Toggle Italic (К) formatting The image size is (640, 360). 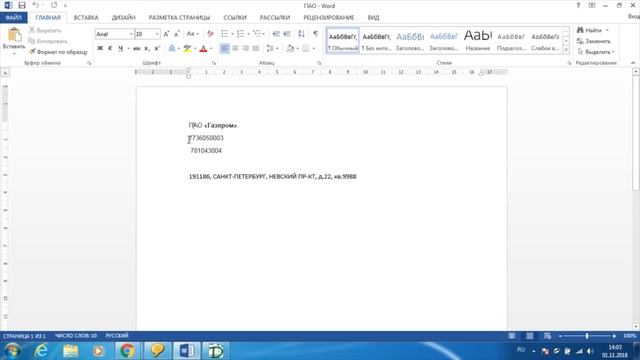(x=110, y=49)
